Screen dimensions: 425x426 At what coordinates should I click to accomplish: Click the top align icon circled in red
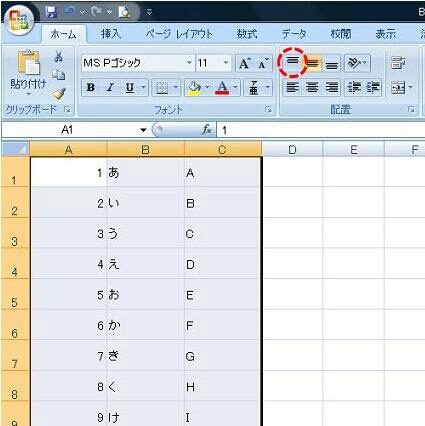point(292,62)
